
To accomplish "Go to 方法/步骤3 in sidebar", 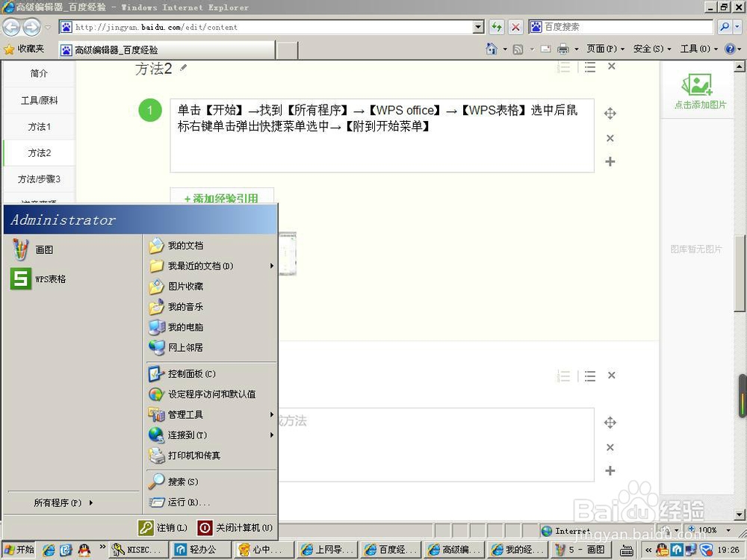I will (39, 179).
